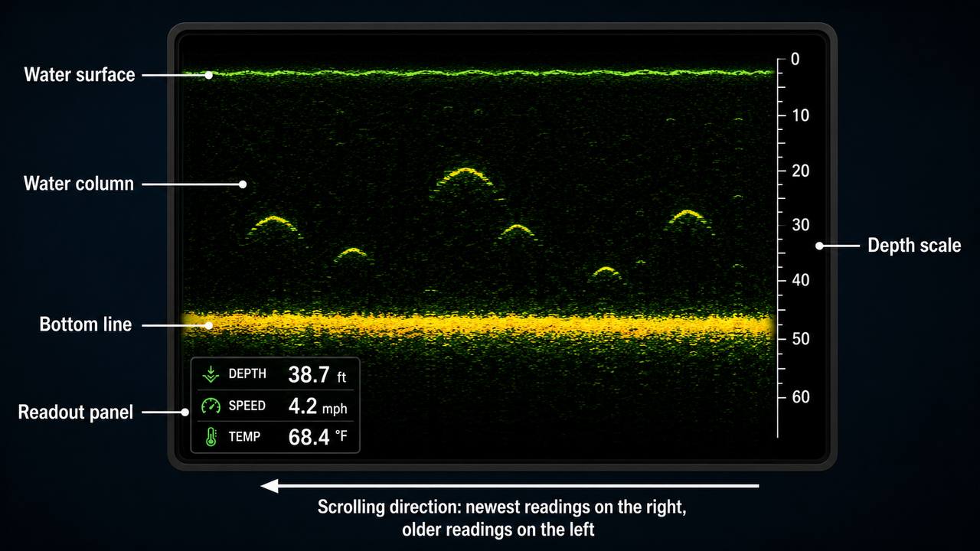Click the °F unit beside temperature value
The image size is (980, 551).
341,438
